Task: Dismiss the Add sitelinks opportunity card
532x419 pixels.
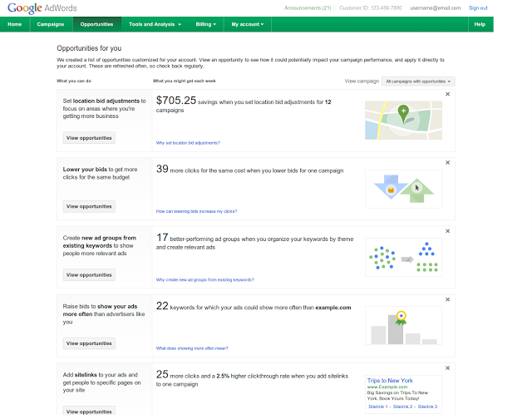Action: (x=447, y=368)
